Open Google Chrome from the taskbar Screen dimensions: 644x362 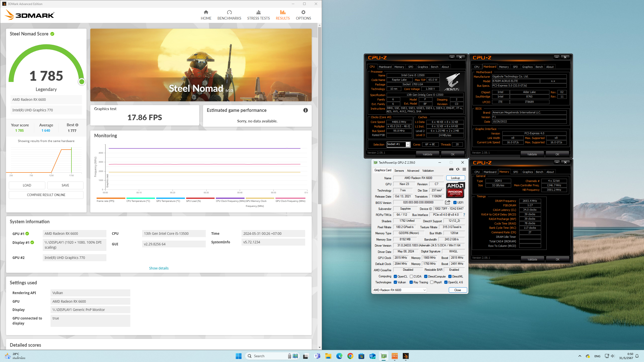tap(350, 356)
